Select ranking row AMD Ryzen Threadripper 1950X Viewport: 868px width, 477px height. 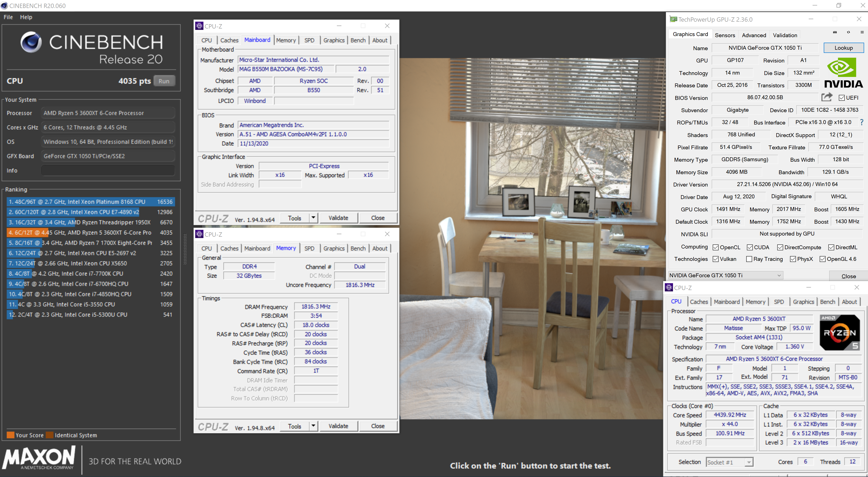click(91, 222)
